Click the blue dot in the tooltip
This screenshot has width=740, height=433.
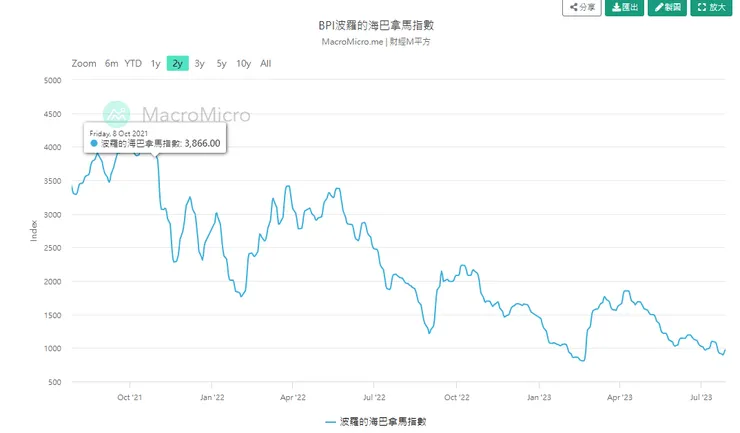(x=95, y=144)
